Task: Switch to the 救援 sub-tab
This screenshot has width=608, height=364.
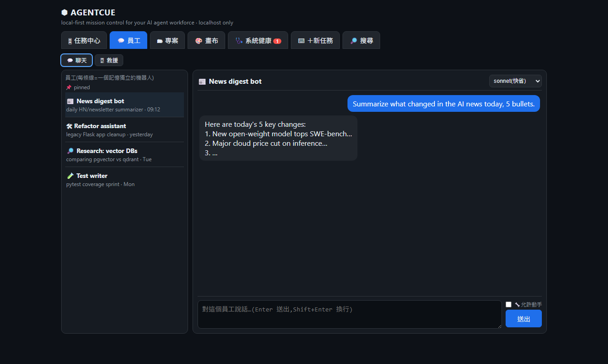Action: coord(109,60)
